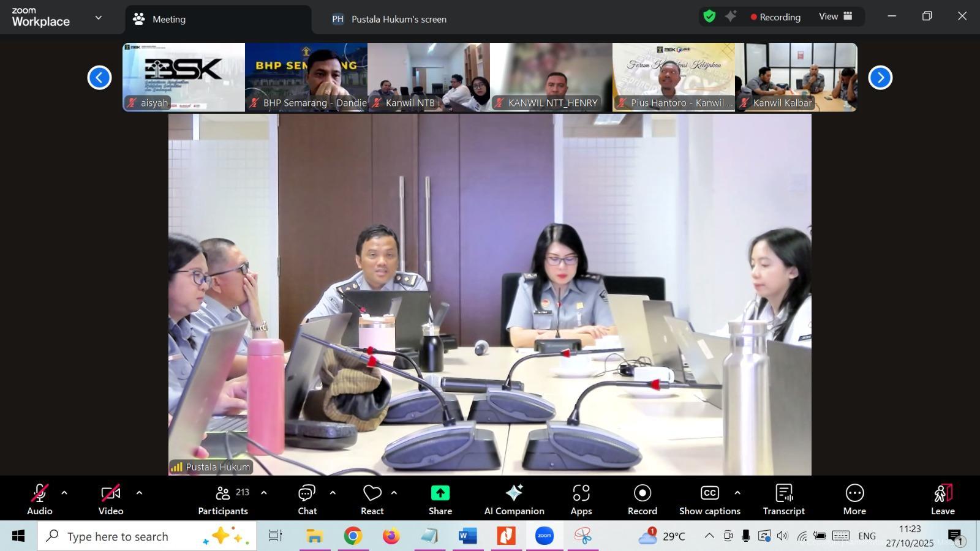This screenshot has height=551, width=980.
Task: Unmute the microphone with Audio button
Action: [40, 499]
